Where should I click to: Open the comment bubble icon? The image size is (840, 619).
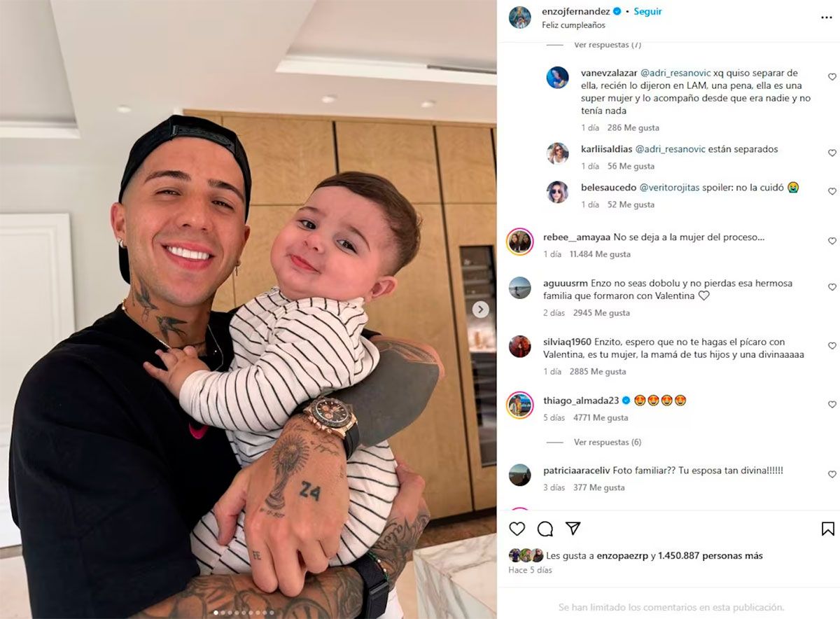pos(545,529)
